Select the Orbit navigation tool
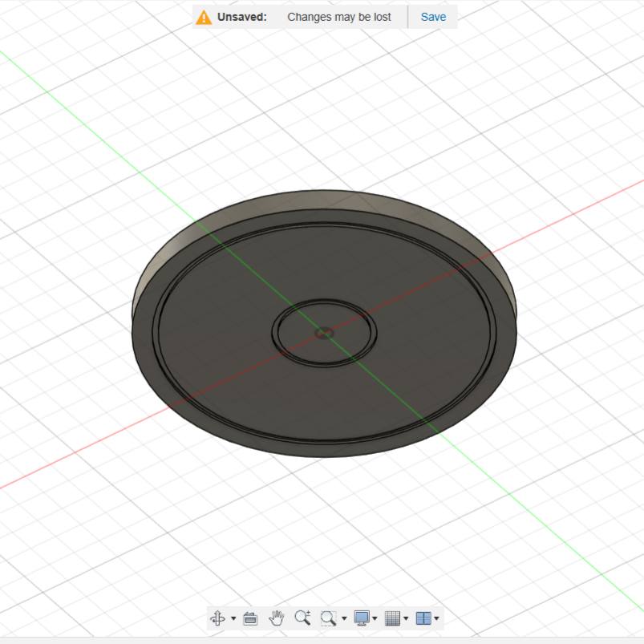The width and height of the screenshot is (644, 644). pos(217,618)
